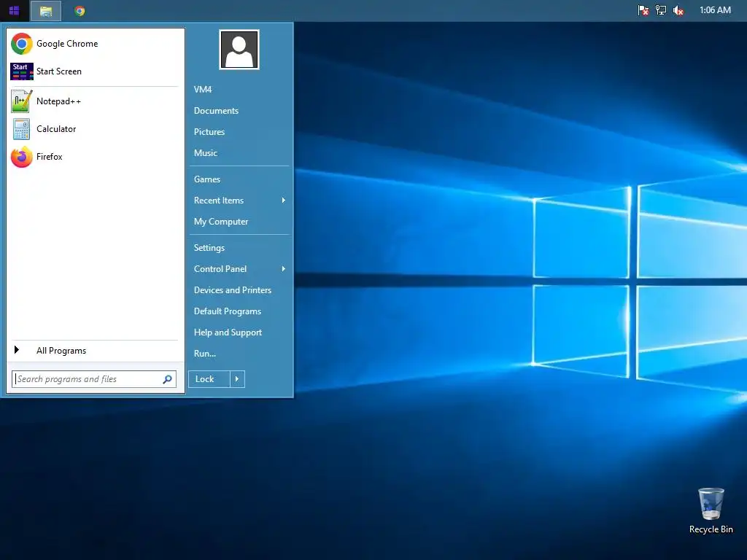Viewport: 747px width, 560px height.
Task: Click the Recent Items label
Action: click(219, 201)
